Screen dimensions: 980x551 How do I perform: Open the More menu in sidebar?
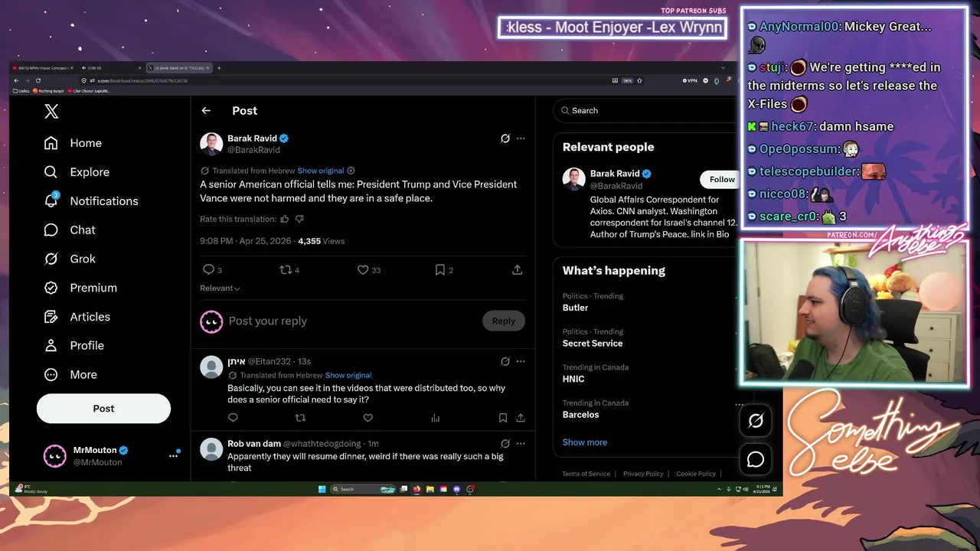(x=70, y=375)
